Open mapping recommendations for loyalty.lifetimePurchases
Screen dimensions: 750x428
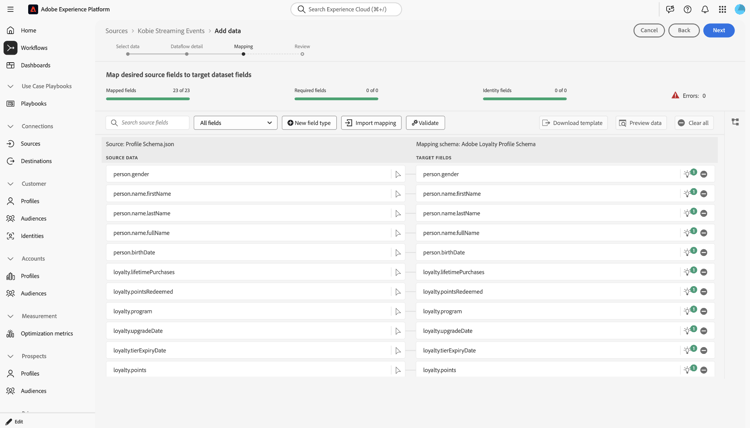(690, 272)
